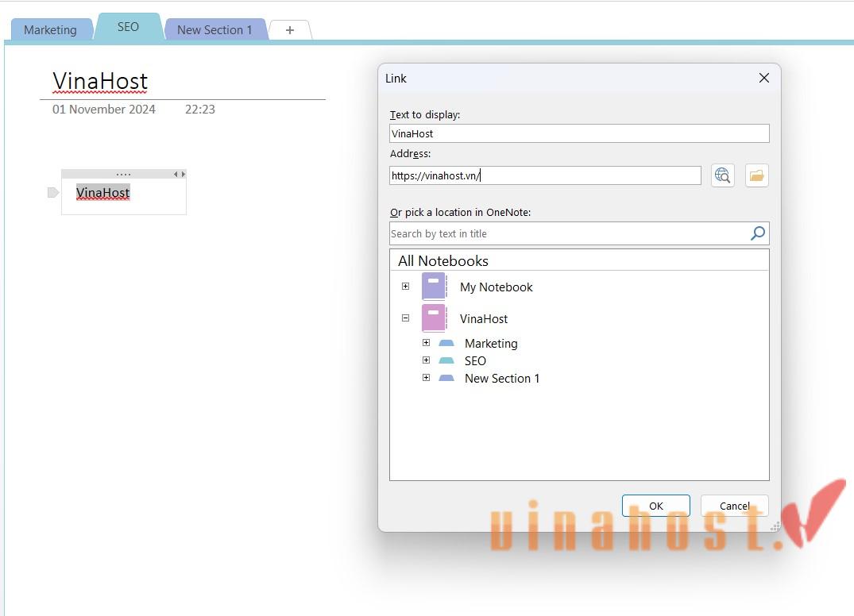The height and width of the screenshot is (616, 854).
Task: Click the Cancel button
Action: [734, 506]
